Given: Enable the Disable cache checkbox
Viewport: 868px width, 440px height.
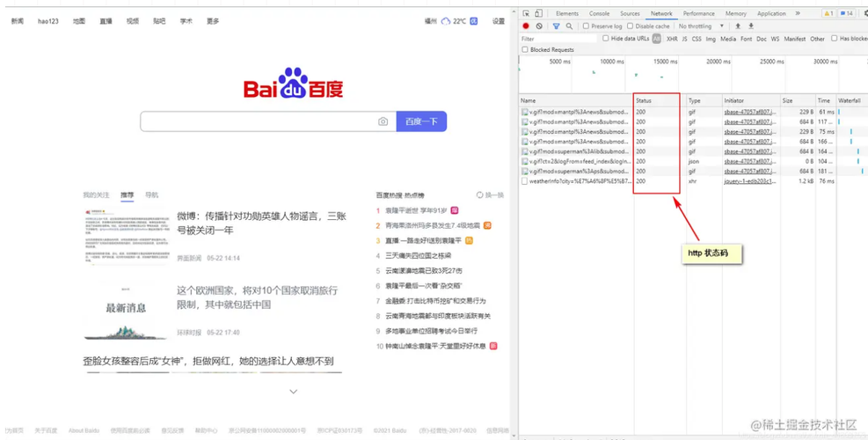Looking at the screenshot, I should 630,26.
